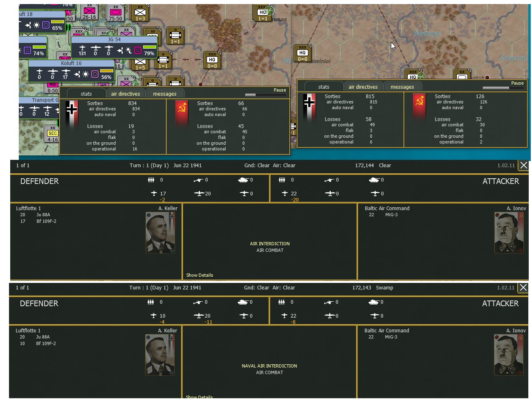
Task: Open the messages tab of the stats panel
Action: [x=165, y=94]
